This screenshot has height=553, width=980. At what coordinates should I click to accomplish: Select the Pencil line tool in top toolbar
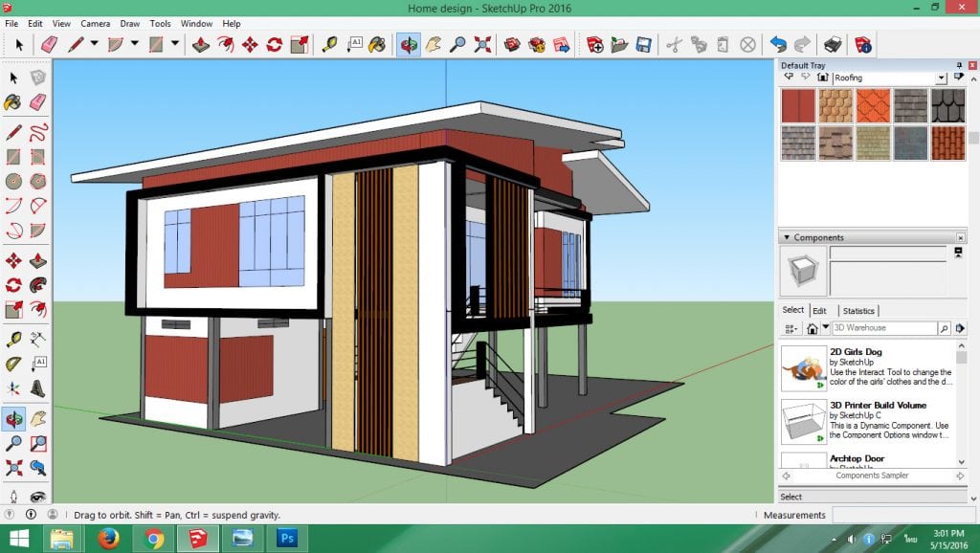(77, 44)
